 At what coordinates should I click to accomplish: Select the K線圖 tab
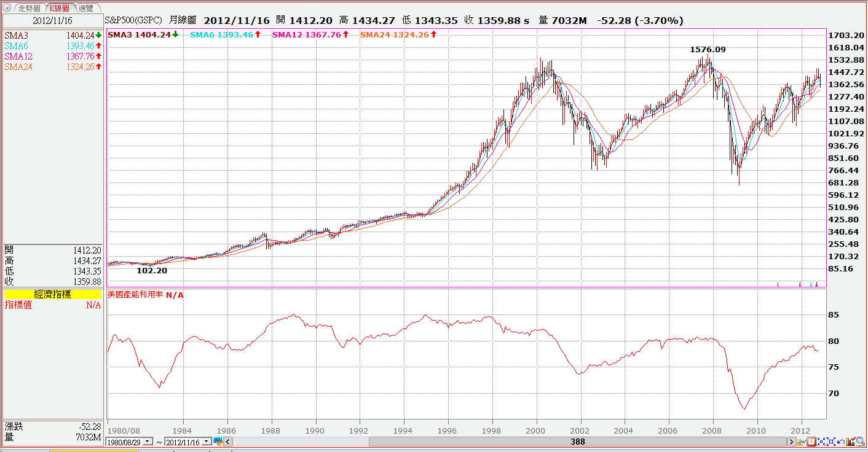[x=61, y=9]
